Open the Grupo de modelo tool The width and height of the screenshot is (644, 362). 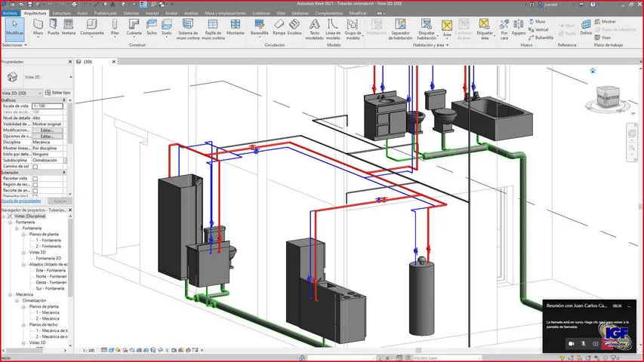click(353, 29)
